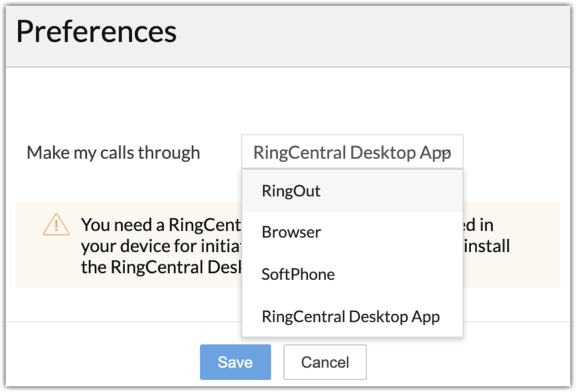The width and height of the screenshot is (576, 392).
Task: Click the 'Make my calls through' label
Action: [x=113, y=153]
